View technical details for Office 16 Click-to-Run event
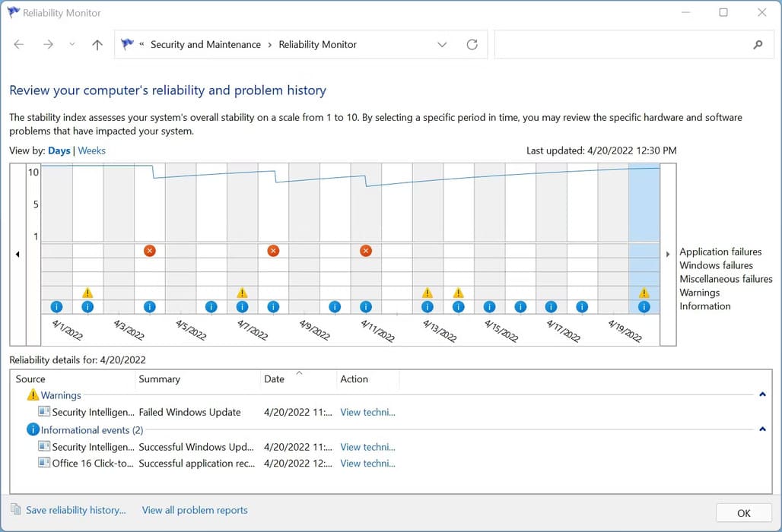The width and height of the screenshot is (782, 532). 367,464
